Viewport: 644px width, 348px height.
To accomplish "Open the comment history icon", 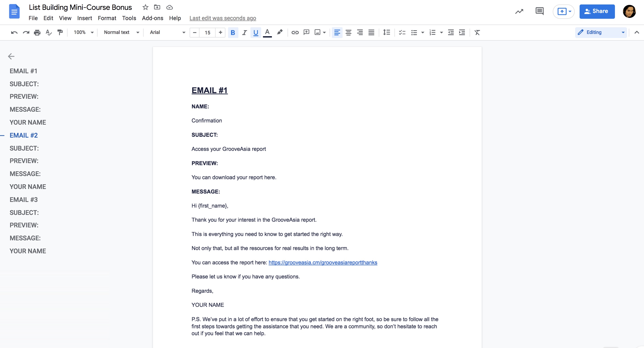I will pyautogui.click(x=540, y=11).
